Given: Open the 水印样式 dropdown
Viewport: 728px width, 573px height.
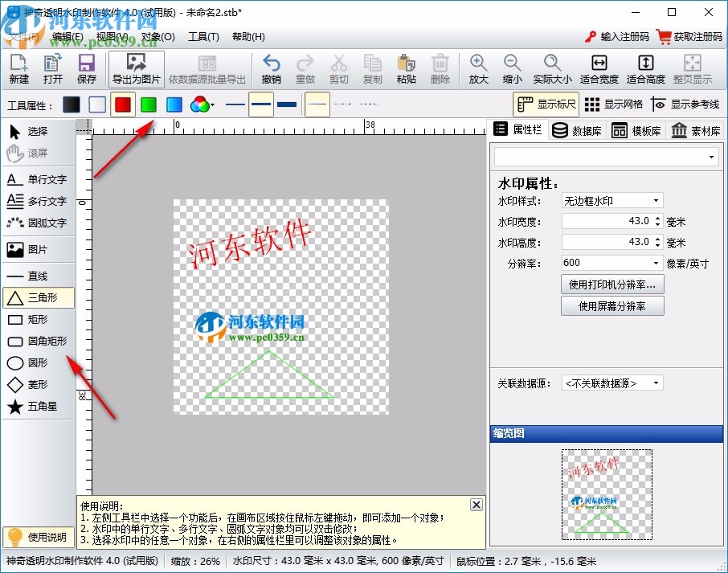Looking at the screenshot, I should pos(656,201).
